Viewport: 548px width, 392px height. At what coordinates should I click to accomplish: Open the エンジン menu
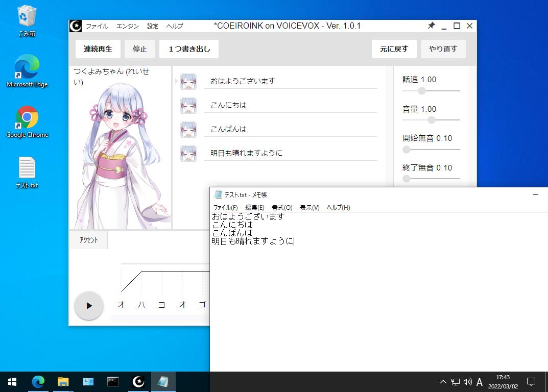pos(128,26)
